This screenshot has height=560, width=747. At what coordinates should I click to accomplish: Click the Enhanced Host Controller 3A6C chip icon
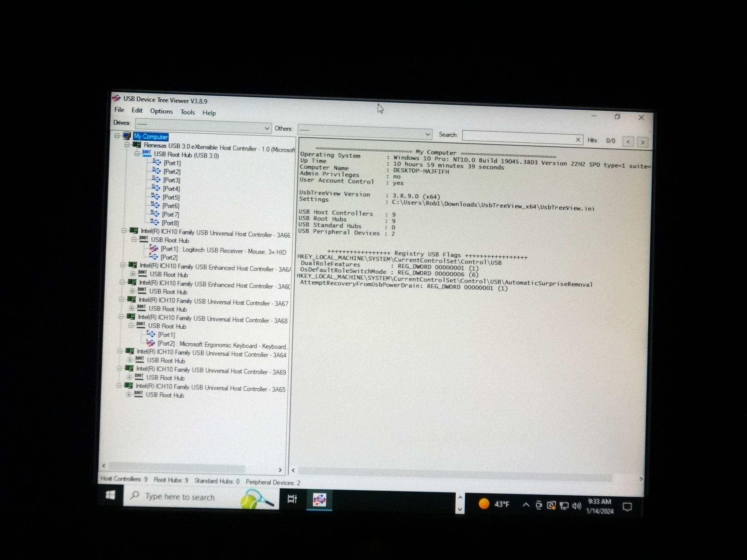click(x=132, y=283)
